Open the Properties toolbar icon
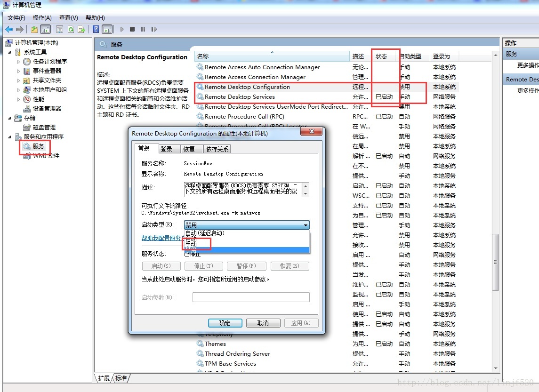Viewport: 539px width, 392px height. tap(59, 30)
